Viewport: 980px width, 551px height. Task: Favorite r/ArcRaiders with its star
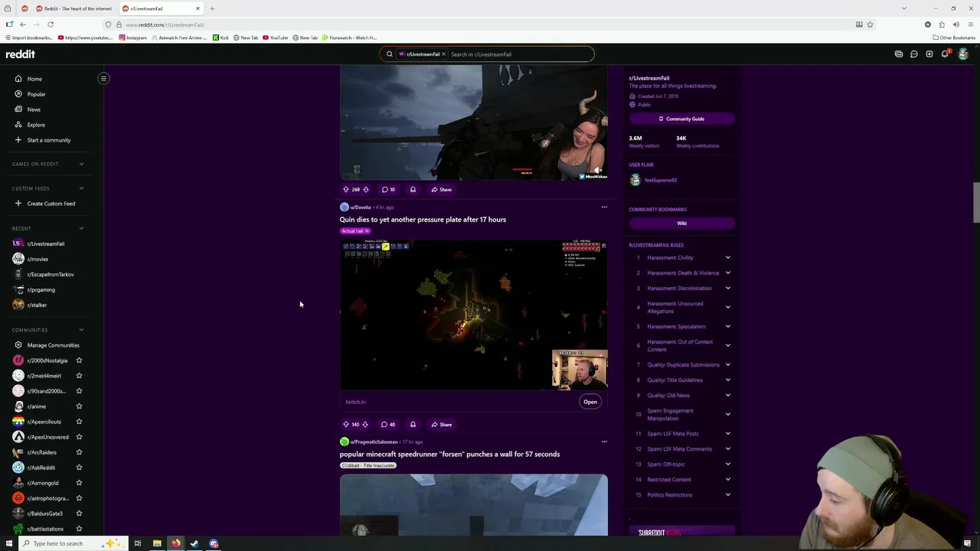coord(79,452)
